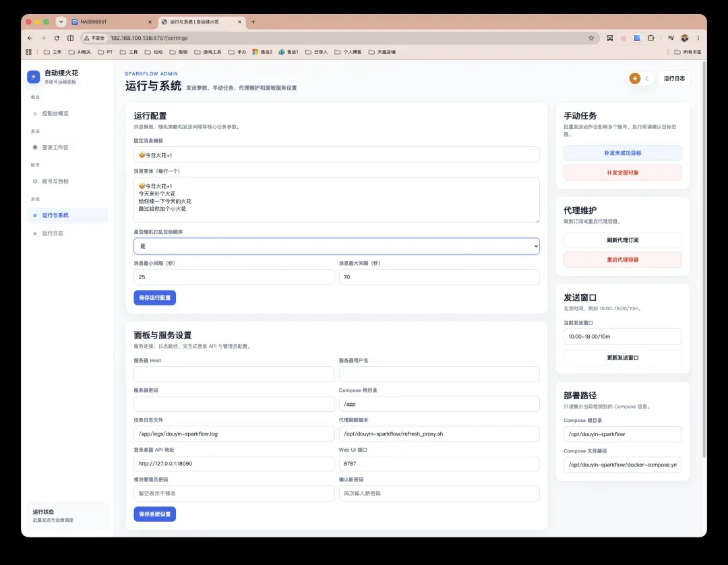
Task: Click the red 重启代理容器 button
Action: click(x=623, y=260)
